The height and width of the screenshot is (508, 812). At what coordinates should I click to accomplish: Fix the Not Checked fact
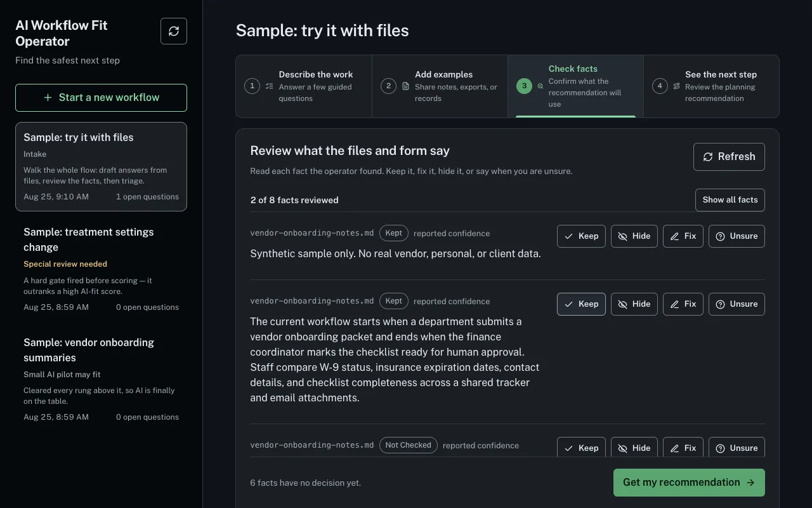683,447
